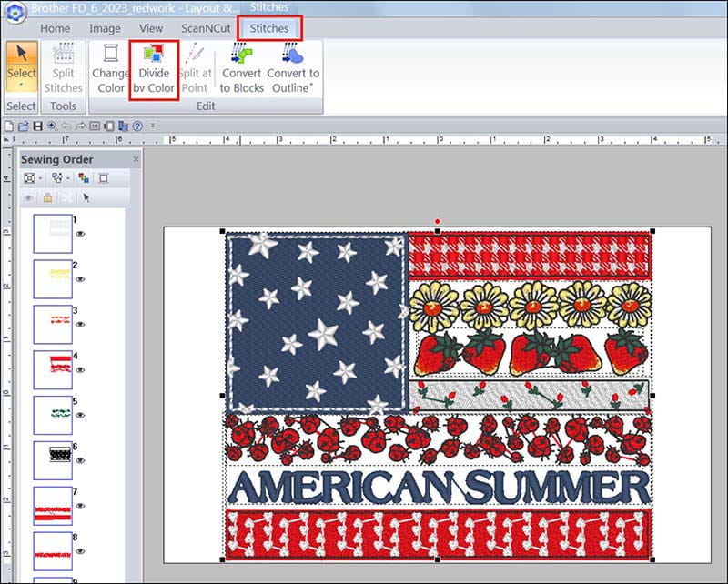Open the View ribbon tab
Screen dimensions: 728x584
click(151, 28)
